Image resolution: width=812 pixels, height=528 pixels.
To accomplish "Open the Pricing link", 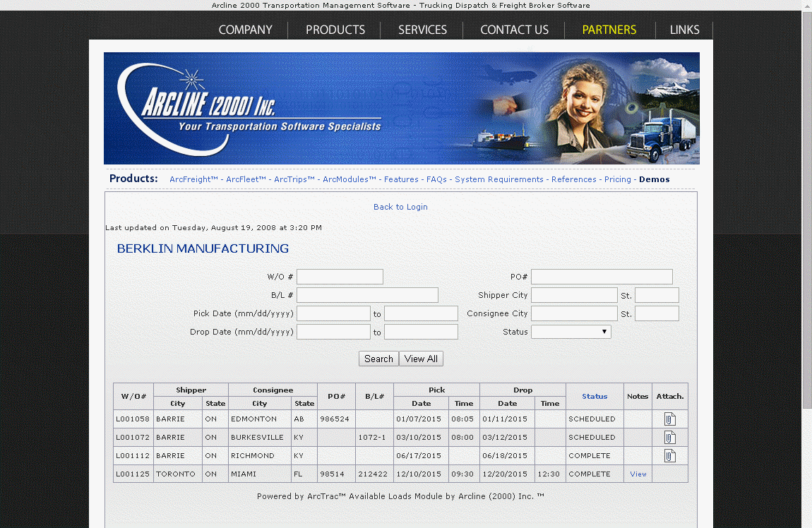I will 618,179.
